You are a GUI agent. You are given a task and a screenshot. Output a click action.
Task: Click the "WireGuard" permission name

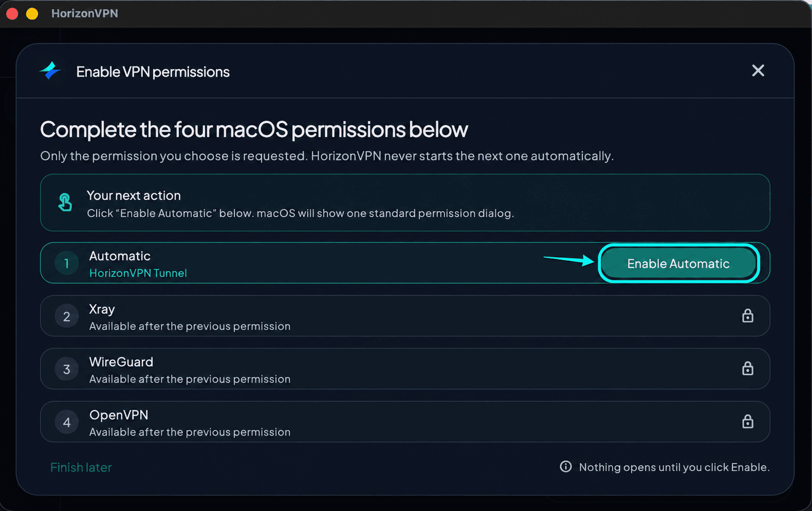(x=121, y=362)
